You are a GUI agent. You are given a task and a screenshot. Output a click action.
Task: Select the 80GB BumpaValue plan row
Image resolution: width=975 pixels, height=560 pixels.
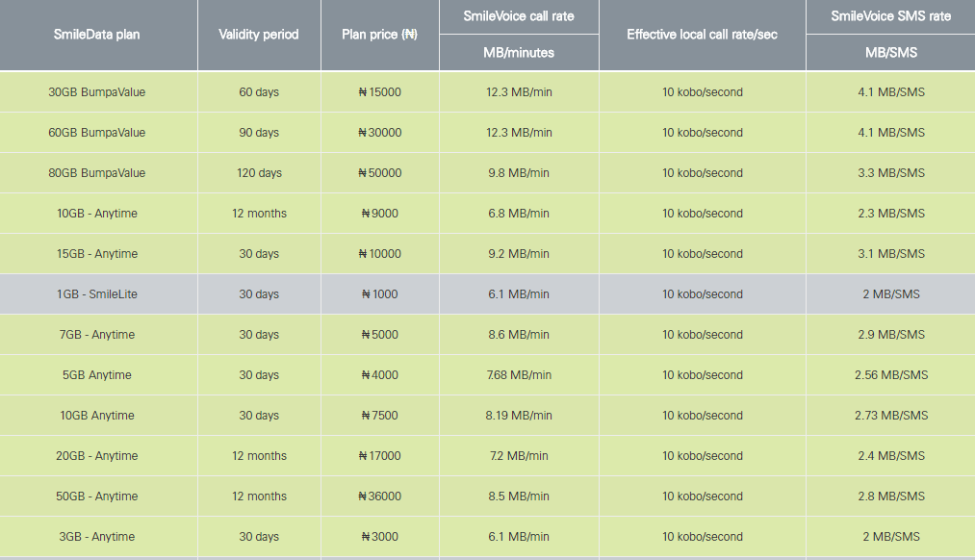coord(97,173)
